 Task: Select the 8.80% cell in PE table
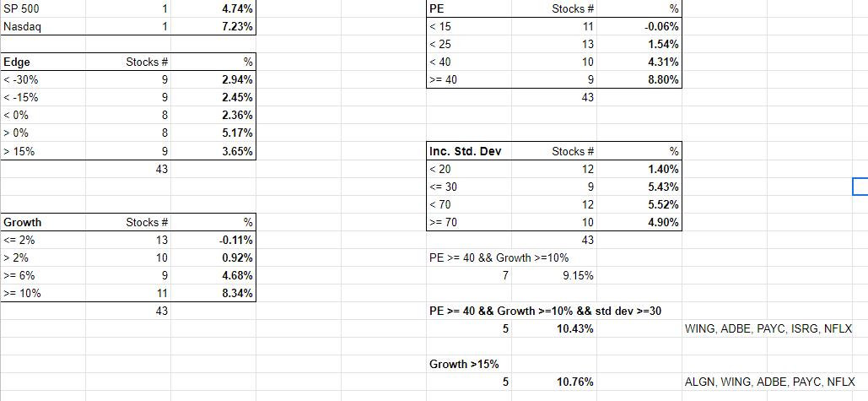tap(639, 79)
